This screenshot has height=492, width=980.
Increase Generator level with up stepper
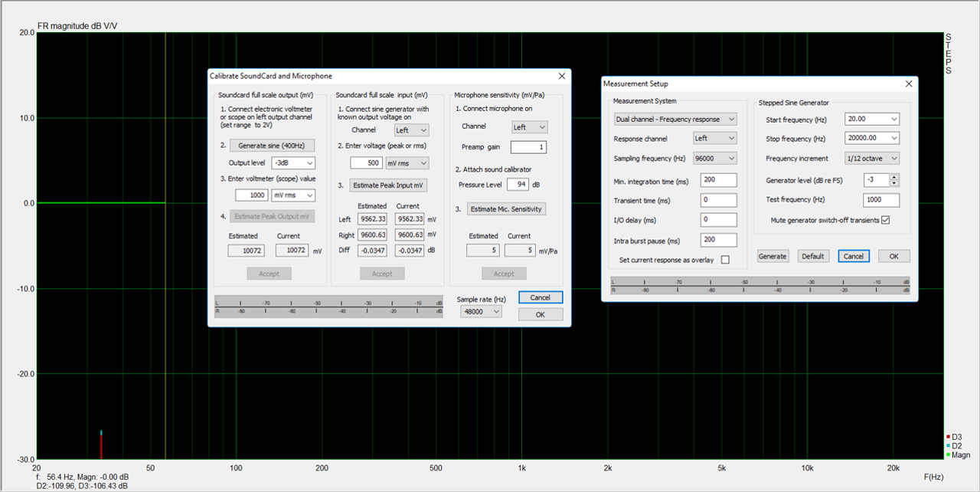[894, 177]
